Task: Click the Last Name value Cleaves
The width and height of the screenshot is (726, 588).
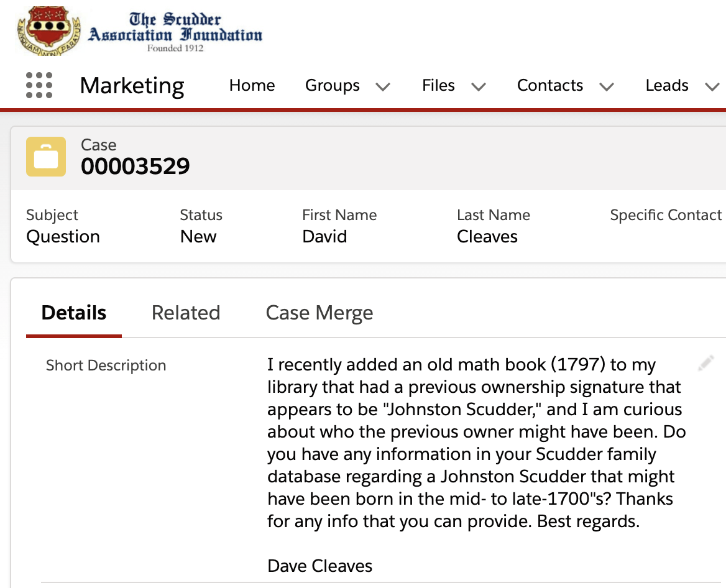Action: 487,237
